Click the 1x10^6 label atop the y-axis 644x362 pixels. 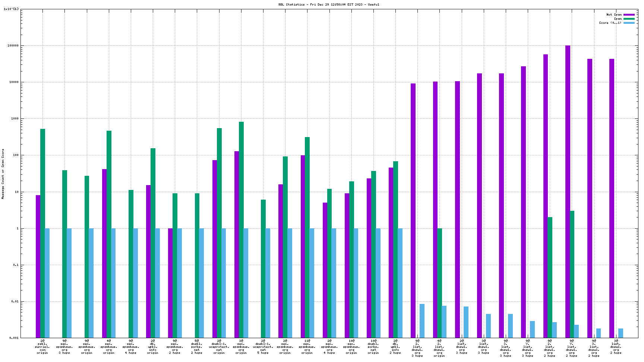(x=11, y=9)
